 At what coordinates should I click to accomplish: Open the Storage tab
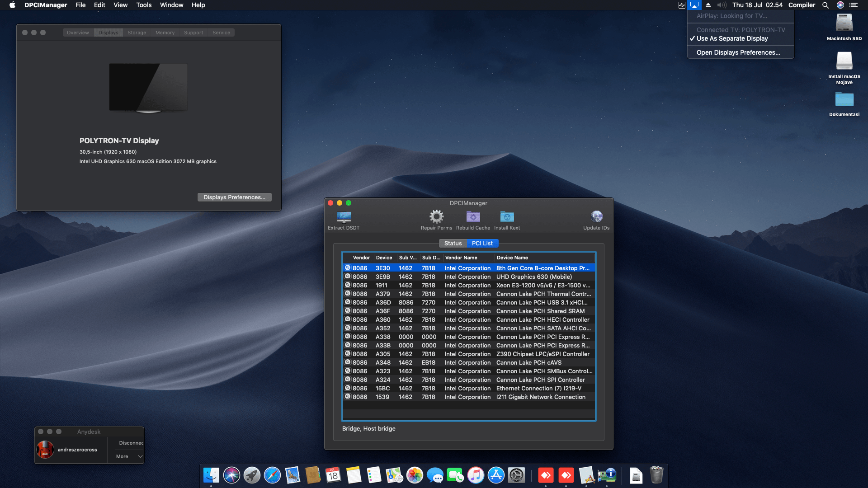click(x=137, y=33)
